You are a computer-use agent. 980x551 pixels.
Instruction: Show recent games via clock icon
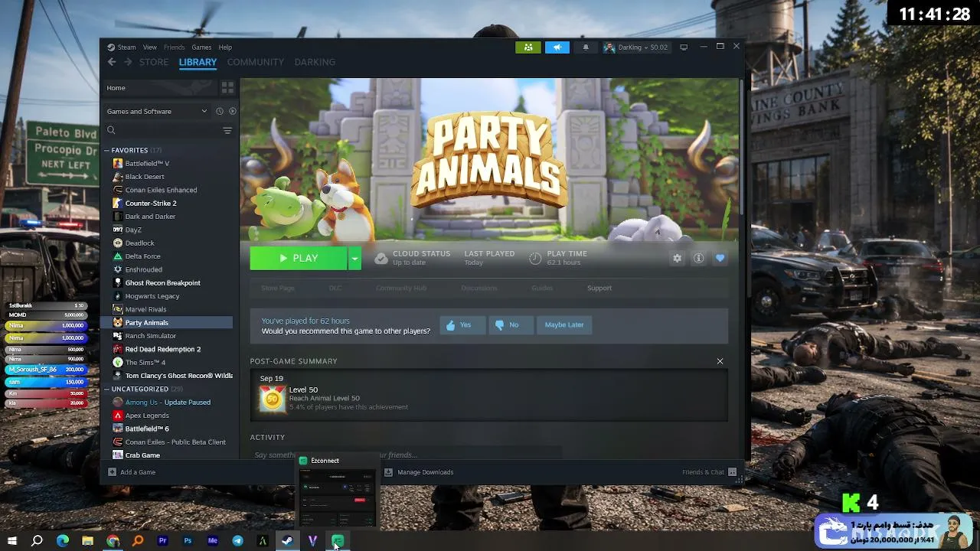tap(219, 111)
